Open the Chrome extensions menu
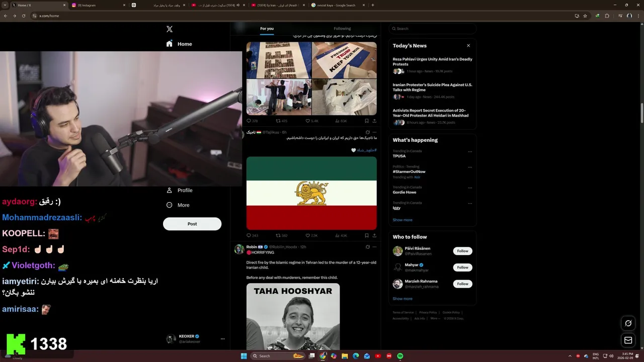644x362 pixels. click(607, 16)
